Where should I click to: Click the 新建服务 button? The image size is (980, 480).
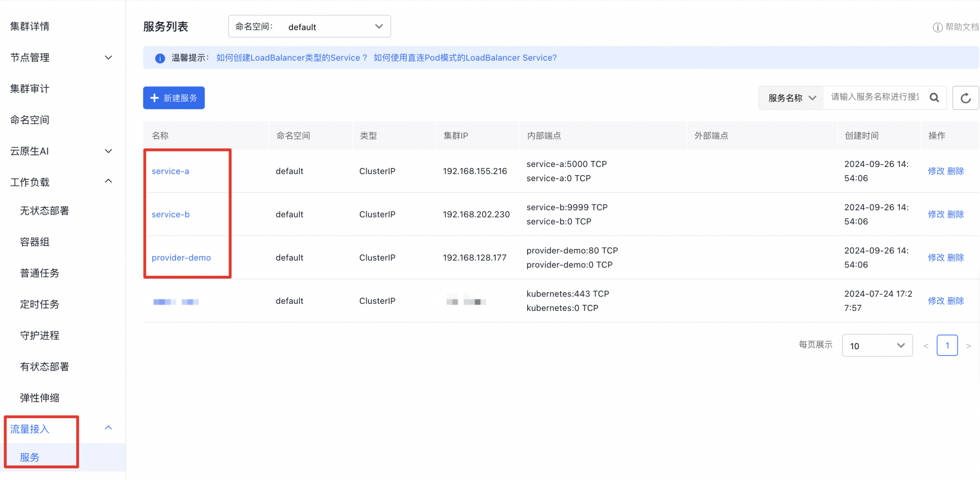pyautogui.click(x=174, y=98)
